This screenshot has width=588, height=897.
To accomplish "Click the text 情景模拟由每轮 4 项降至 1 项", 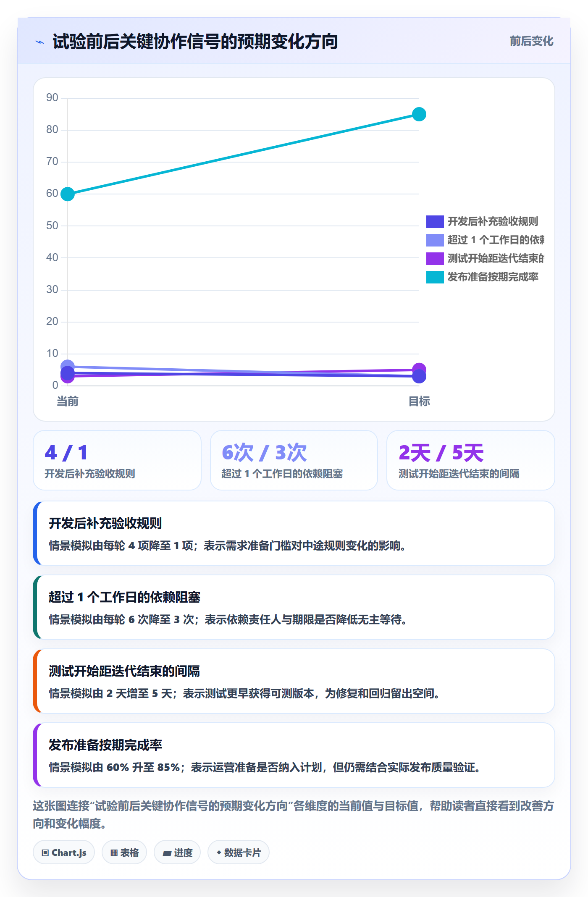I will 121,546.
